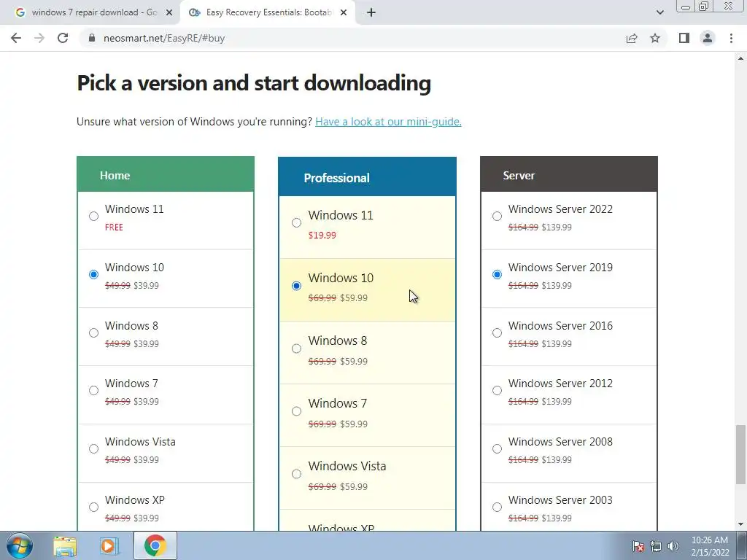Click the $19.99 price text
This screenshot has height=560, width=747.
pyautogui.click(x=322, y=236)
